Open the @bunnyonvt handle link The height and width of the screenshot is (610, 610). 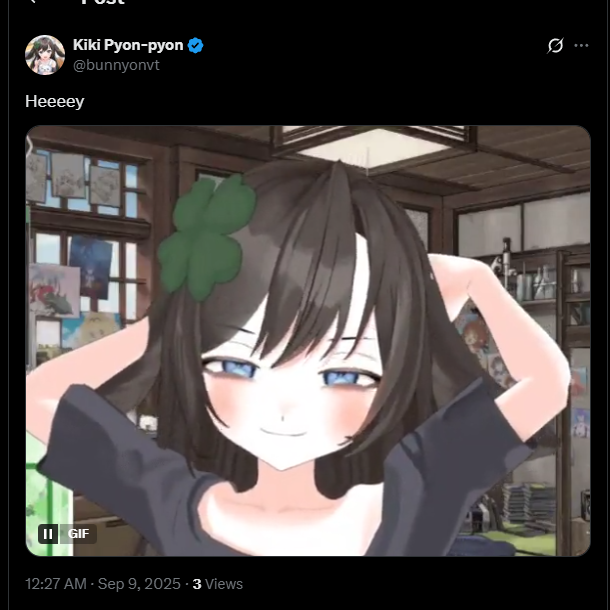(116, 65)
